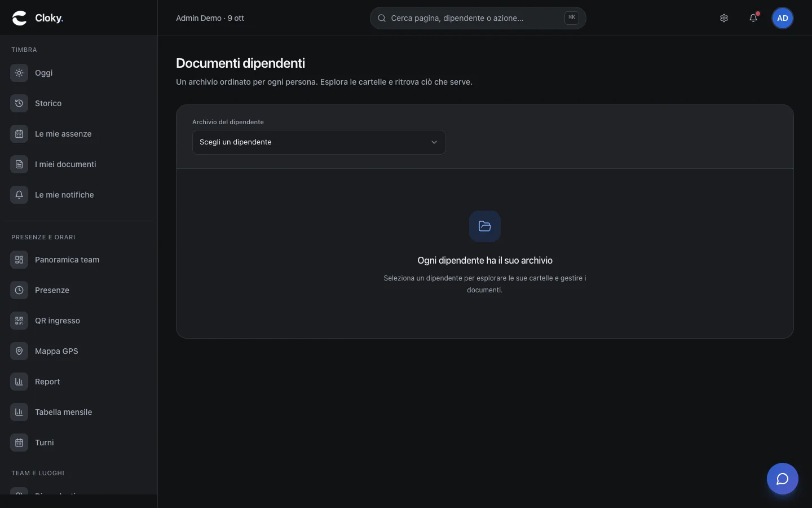Navigate to Storico
812x508 pixels.
coord(78,103)
